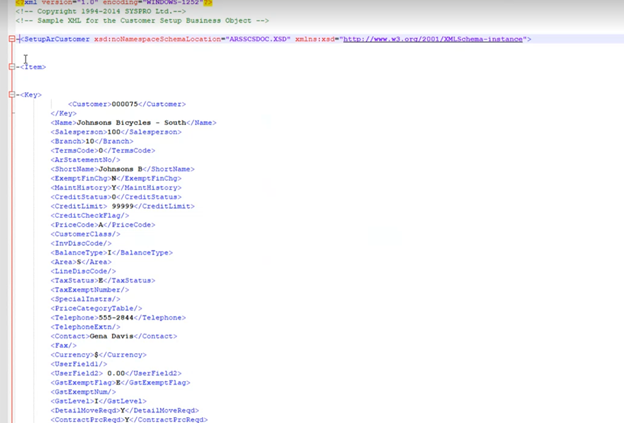
Task: Click the empty CustomerClass tag
Action: coord(85,234)
